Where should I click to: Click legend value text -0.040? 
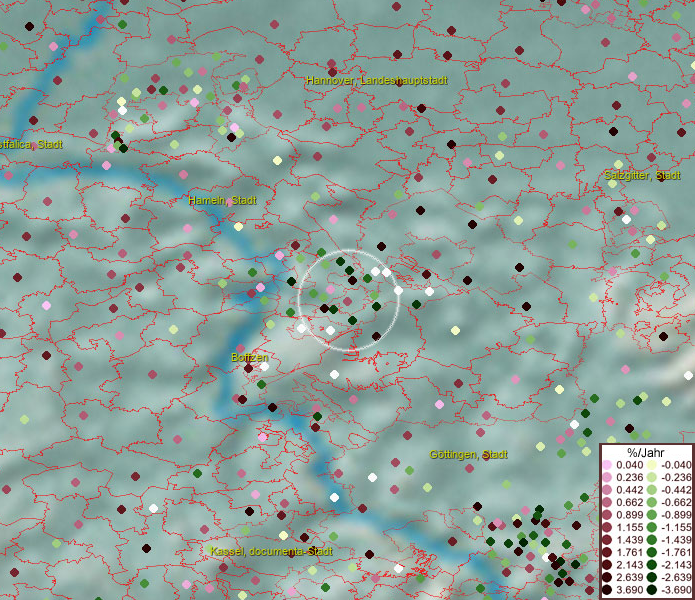676,465
